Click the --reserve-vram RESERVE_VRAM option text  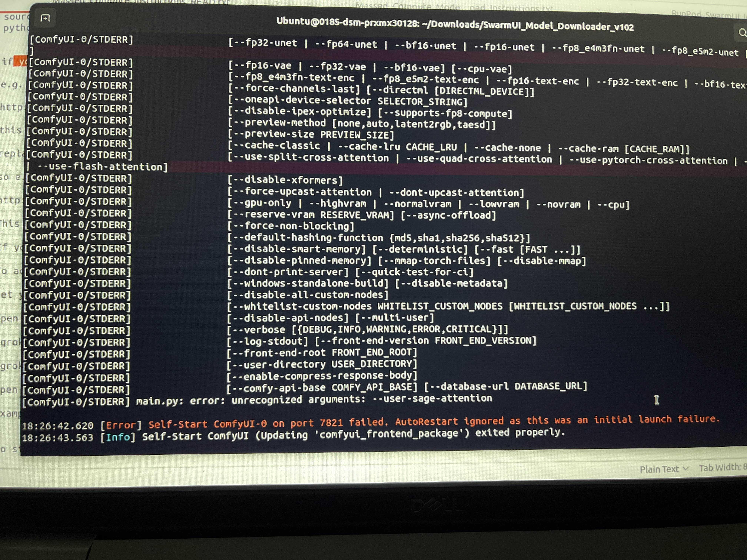pyautogui.click(x=311, y=215)
